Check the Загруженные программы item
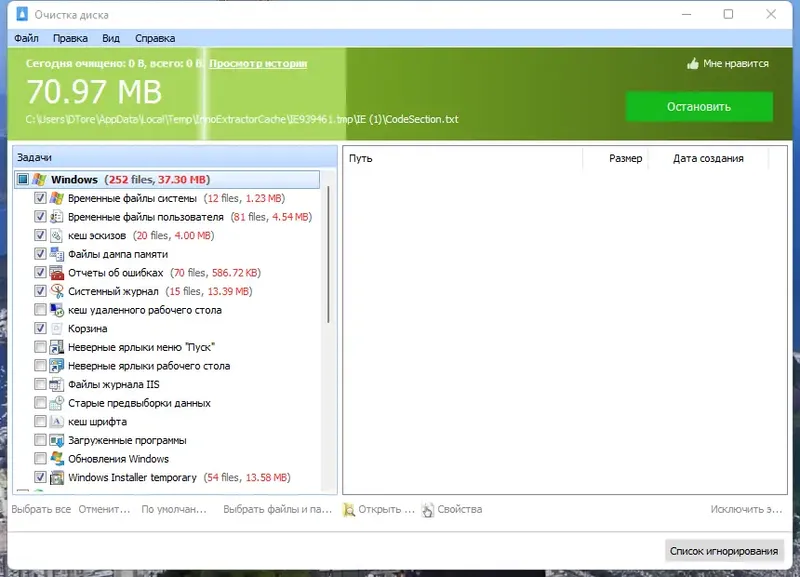 [x=40, y=440]
